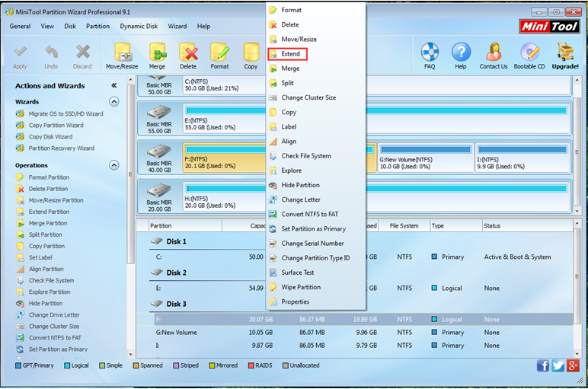This screenshot has height=389, width=588.
Task: Collapse the Wizards section chevron
Action: tap(114, 101)
